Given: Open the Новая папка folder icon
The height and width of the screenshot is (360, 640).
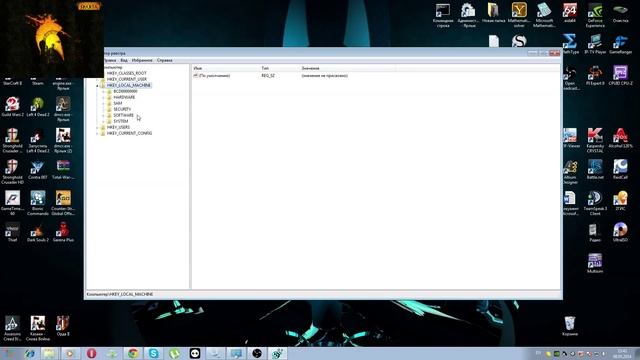Looking at the screenshot, I should (493, 13).
